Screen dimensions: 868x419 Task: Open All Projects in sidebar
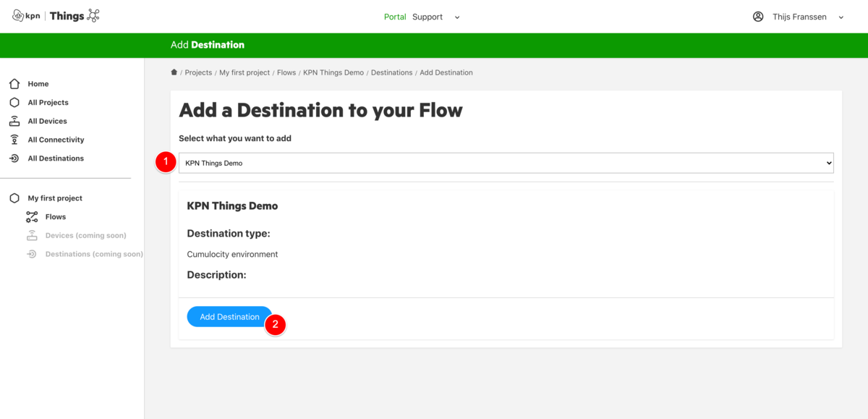(48, 103)
